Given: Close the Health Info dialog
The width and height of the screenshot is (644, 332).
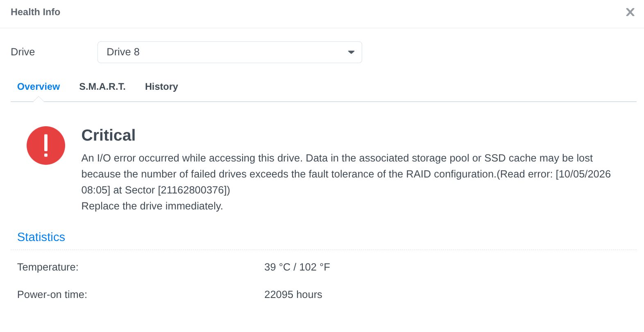Looking at the screenshot, I should pos(630,12).
